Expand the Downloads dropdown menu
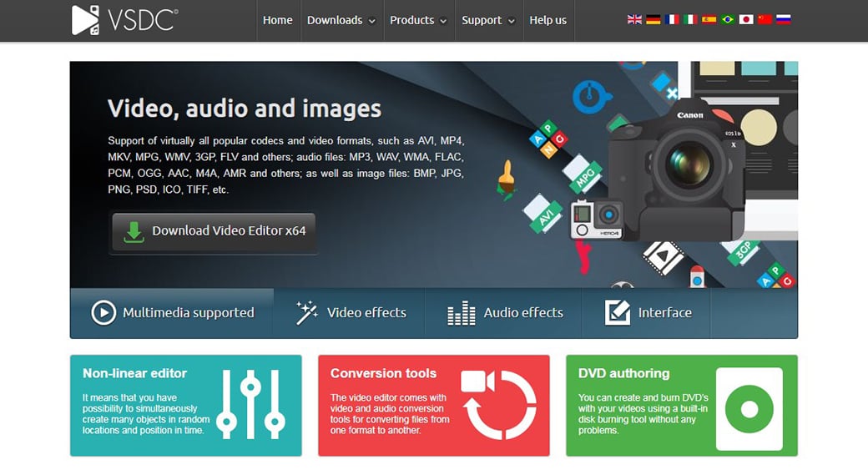868x470 pixels. coord(341,20)
